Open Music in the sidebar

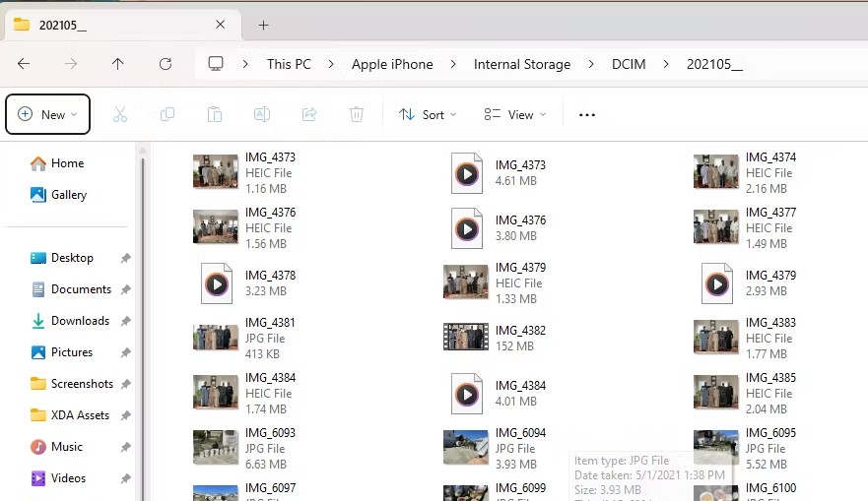tap(56, 447)
